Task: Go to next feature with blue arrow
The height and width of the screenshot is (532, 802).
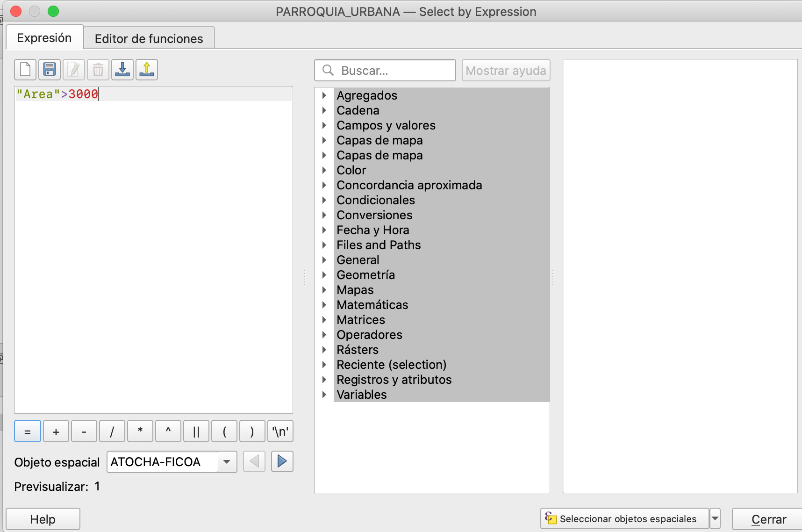Action: click(x=282, y=462)
